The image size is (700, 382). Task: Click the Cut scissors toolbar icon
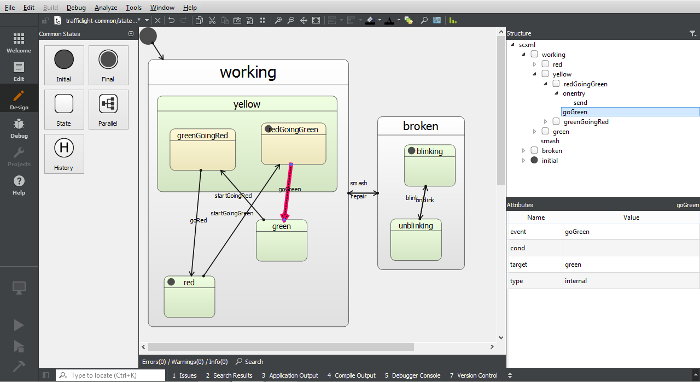(212, 20)
